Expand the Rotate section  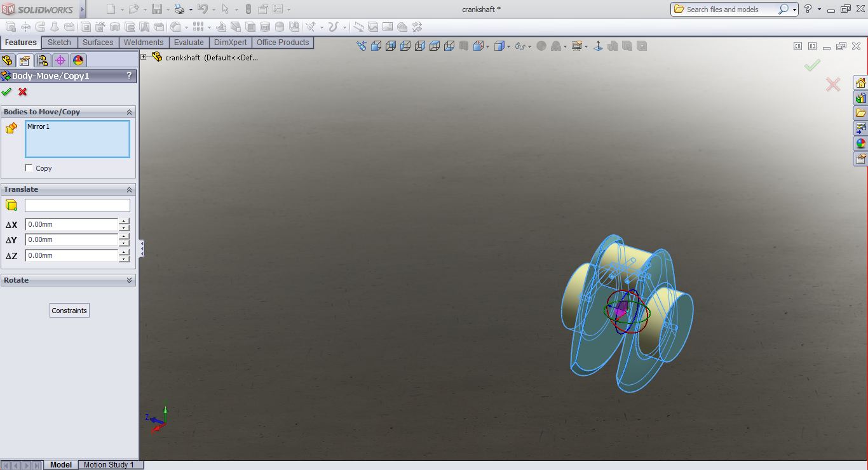point(129,280)
